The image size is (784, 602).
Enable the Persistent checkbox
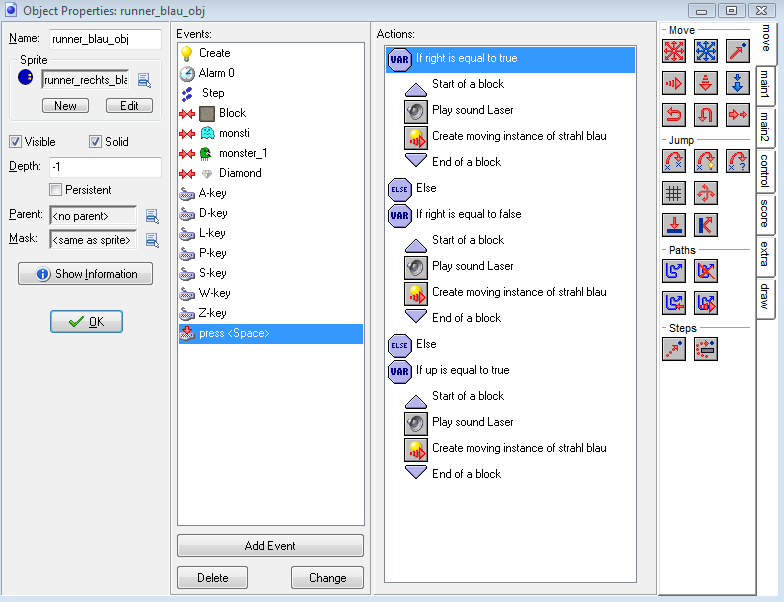(56, 190)
